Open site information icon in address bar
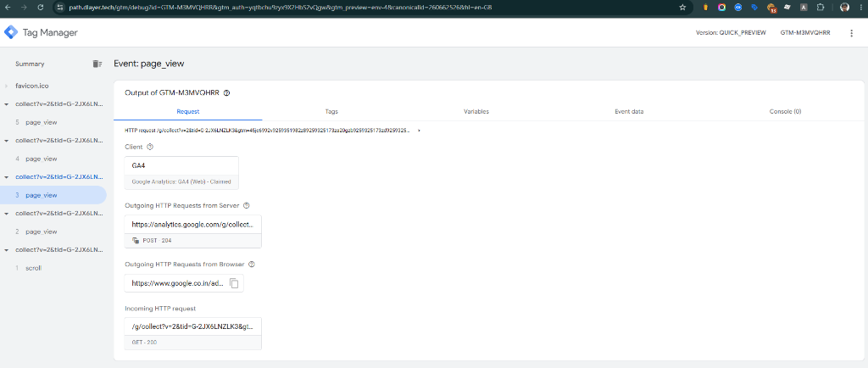This screenshot has width=868, height=368. click(60, 7)
